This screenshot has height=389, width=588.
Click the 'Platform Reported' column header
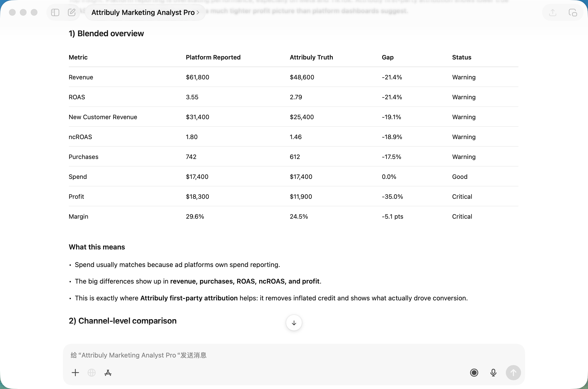(213, 57)
